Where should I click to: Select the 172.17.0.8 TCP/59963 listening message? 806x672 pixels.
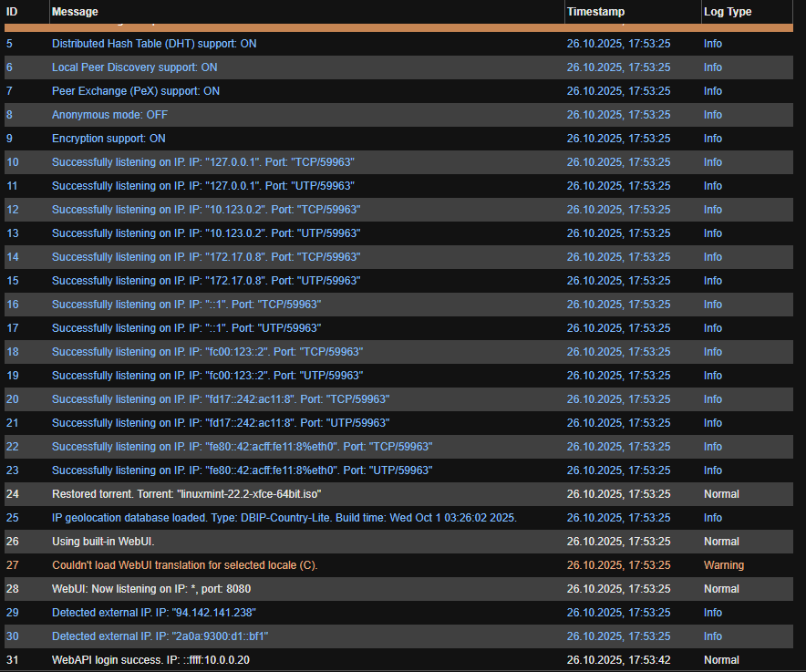206,256
